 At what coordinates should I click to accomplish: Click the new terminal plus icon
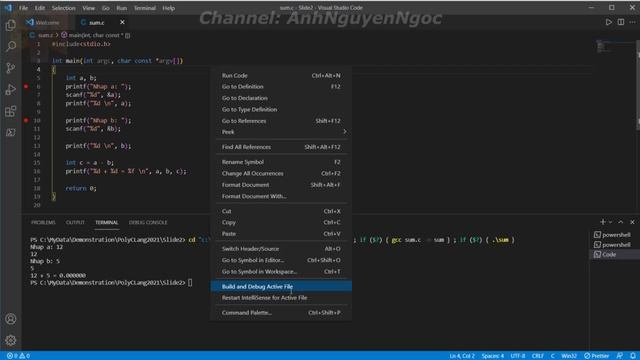pos(602,222)
